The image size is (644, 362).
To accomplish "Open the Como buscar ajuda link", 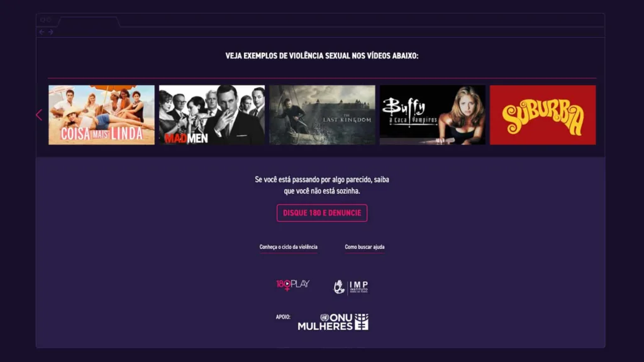I will pyautogui.click(x=365, y=247).
